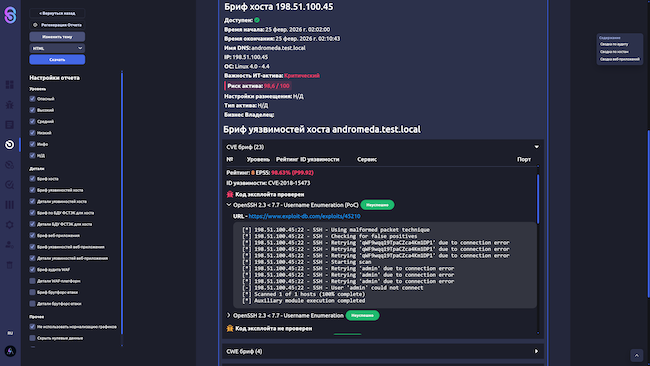Click the green availability check mark icon

(x=257, y=20)
